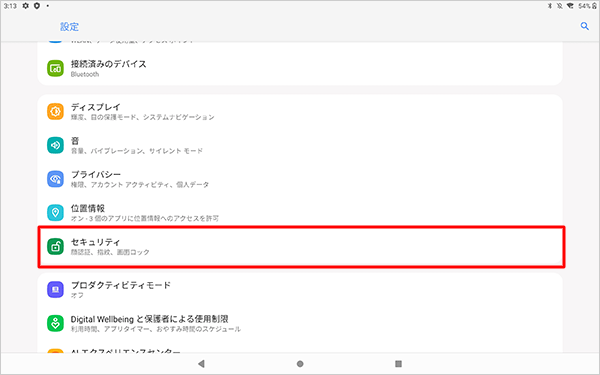Tap the Android home circle button
Screen dimensions: 600x375
click(x=300, y=364)
